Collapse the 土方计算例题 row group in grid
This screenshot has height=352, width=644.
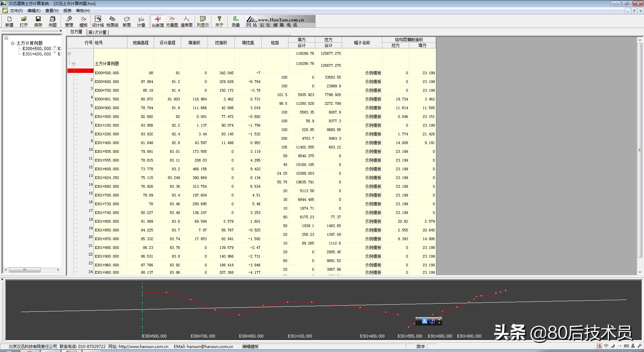tap(73, 63)
